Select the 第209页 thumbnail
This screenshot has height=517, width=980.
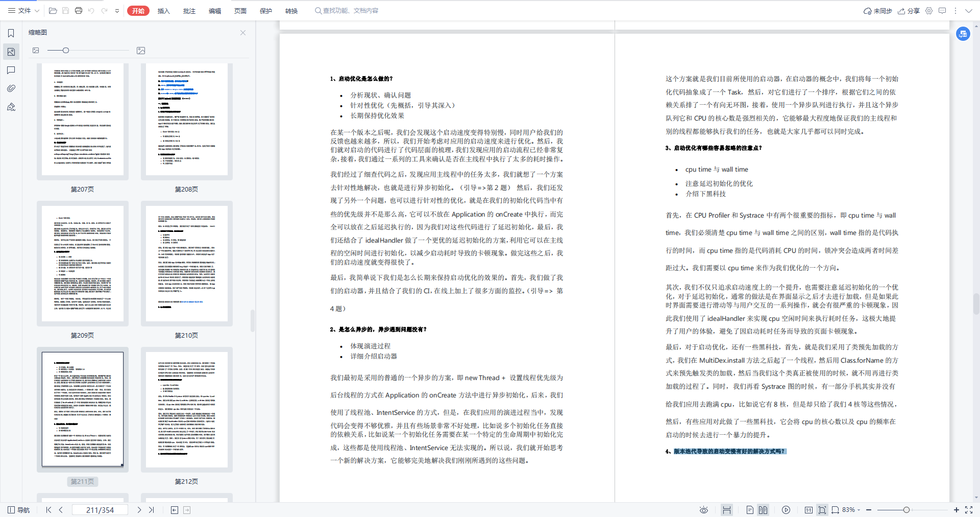point(83,264)
